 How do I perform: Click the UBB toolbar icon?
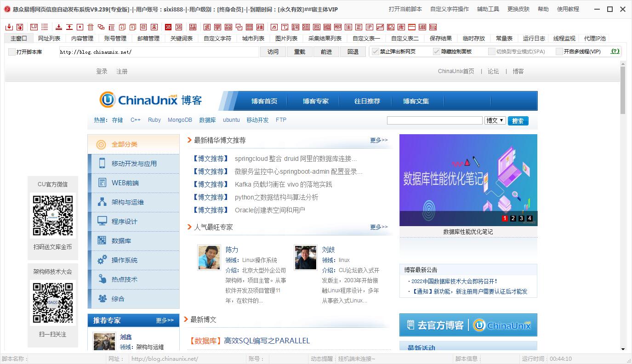tap(422, 27)
